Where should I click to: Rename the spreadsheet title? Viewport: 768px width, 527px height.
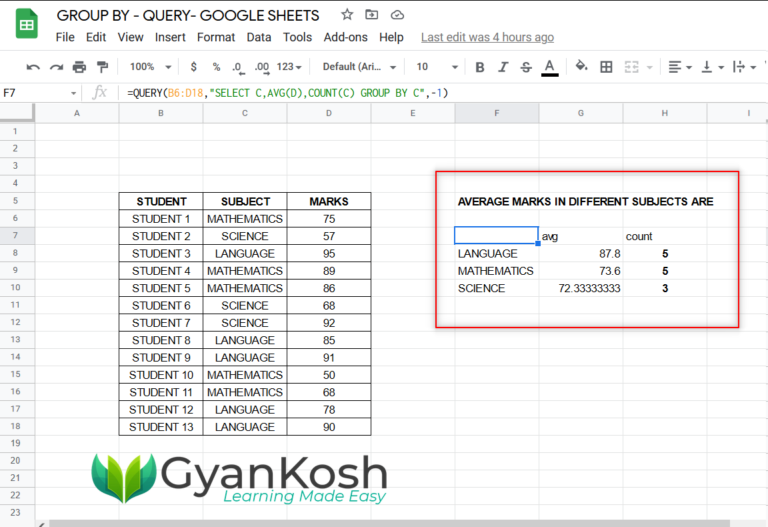[188, 16]
